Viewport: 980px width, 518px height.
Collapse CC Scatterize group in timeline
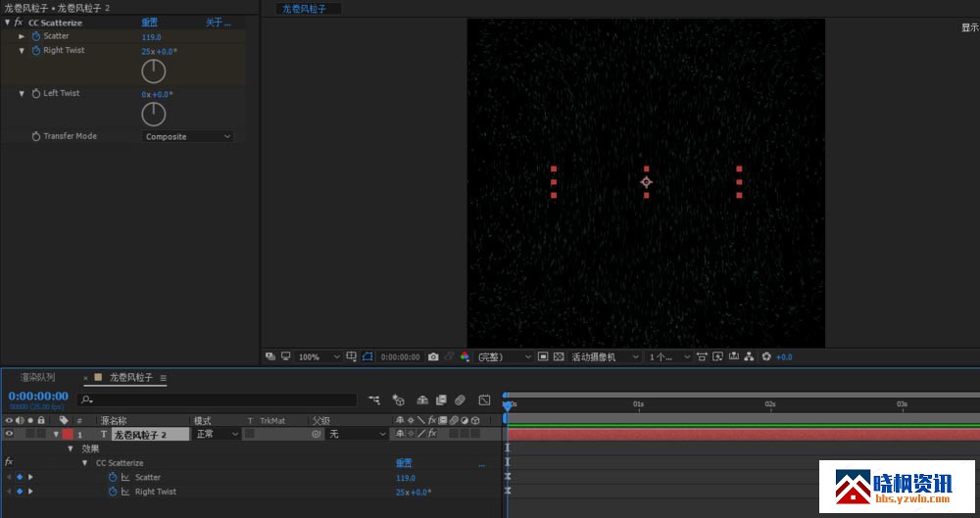point(85,463)
